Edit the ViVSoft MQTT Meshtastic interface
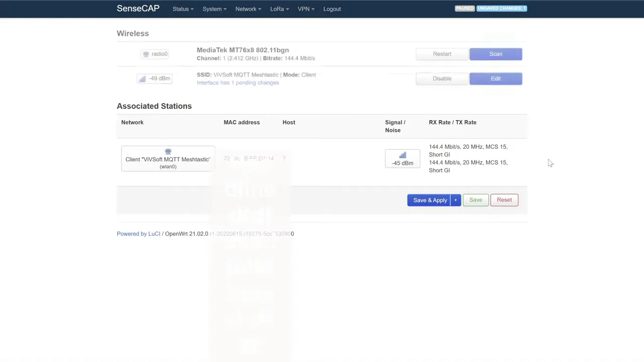Viewport: 644px width, 362px height. (x=496, y=78)
